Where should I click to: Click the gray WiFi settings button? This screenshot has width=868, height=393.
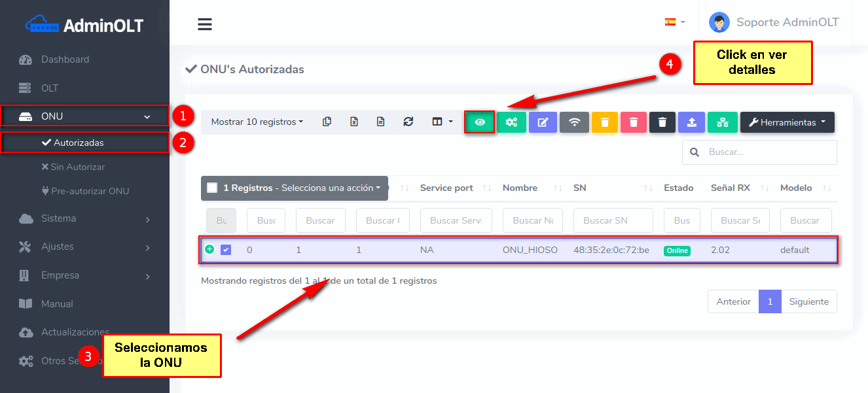574,122
